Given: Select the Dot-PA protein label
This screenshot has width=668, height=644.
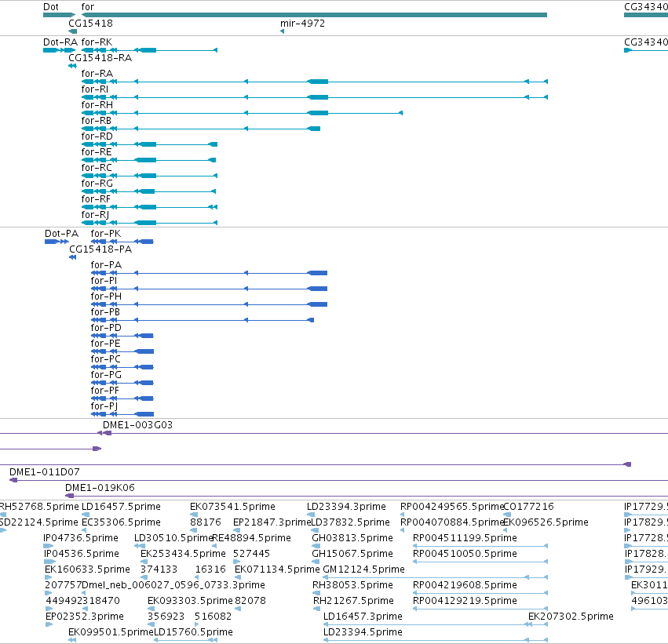Looking at the screenshot, I should [61, 234].
